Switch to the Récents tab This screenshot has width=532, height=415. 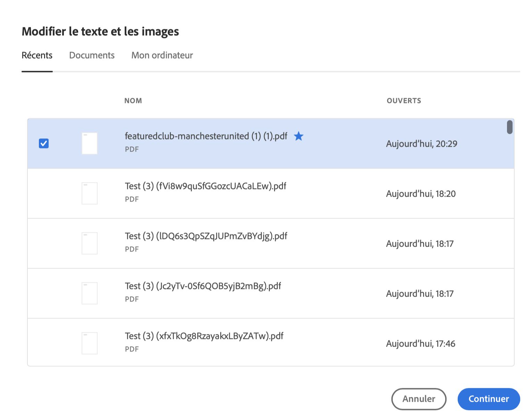[37, 55]
